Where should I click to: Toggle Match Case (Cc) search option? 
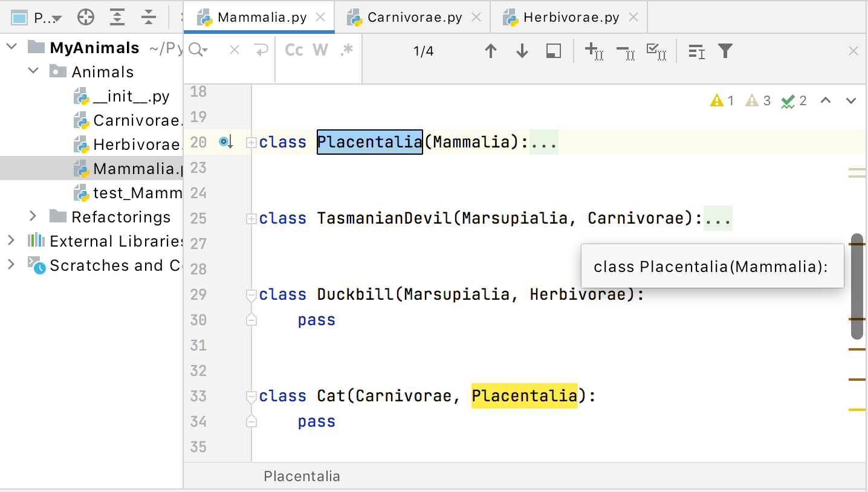(294, 50)
